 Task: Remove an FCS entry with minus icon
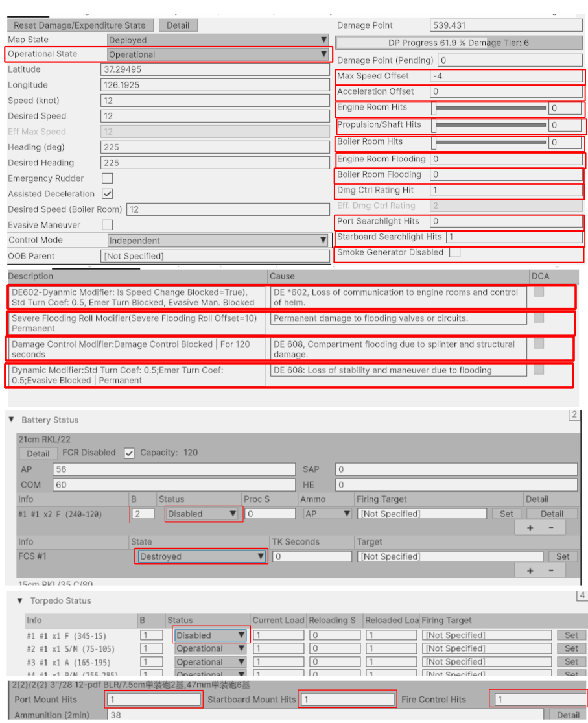[x=551, y=571]
